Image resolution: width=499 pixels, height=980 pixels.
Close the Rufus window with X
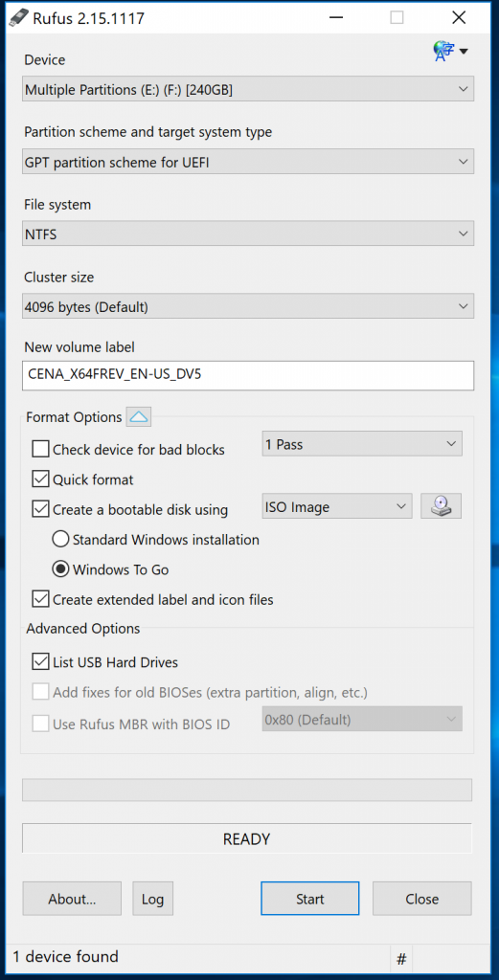coord(459,18)
